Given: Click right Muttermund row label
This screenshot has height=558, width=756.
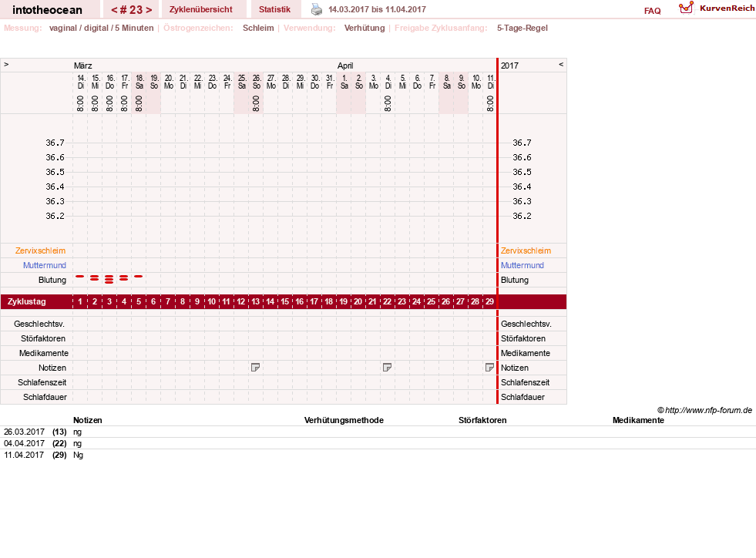Looking at the screenshot, I should point(522,265).
